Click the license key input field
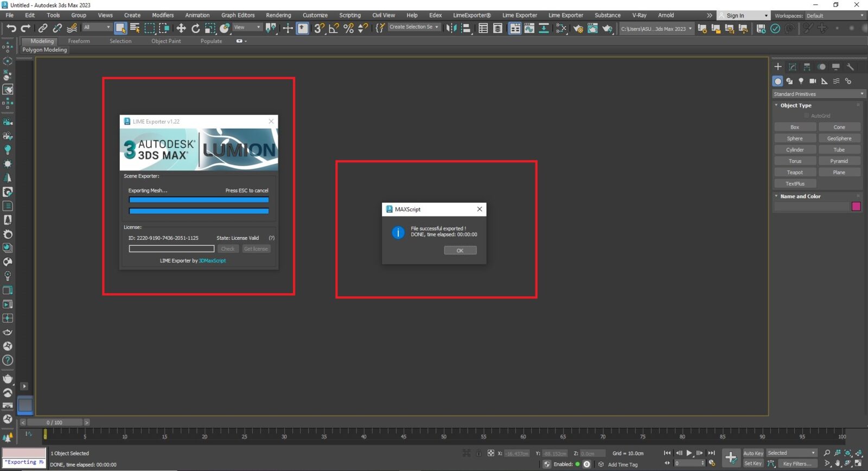Viewport: 868px width, 471px height. click(x=171, y=249)
